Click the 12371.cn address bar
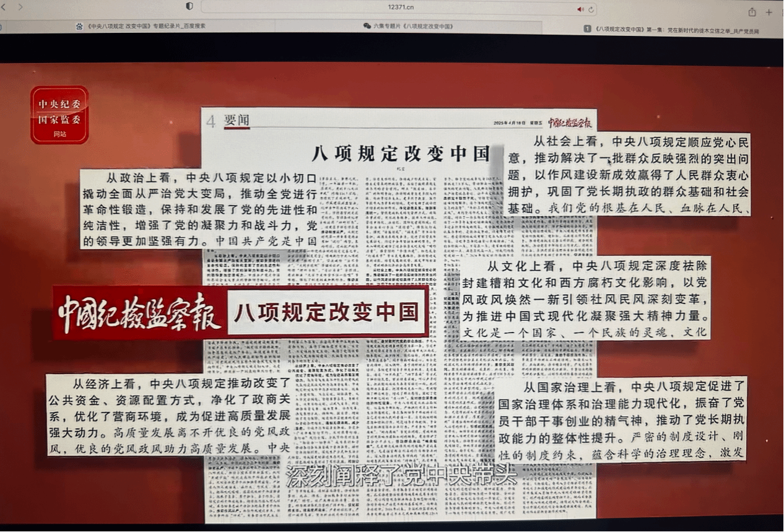Screen dimensions: 784x532 pos(401,7)
